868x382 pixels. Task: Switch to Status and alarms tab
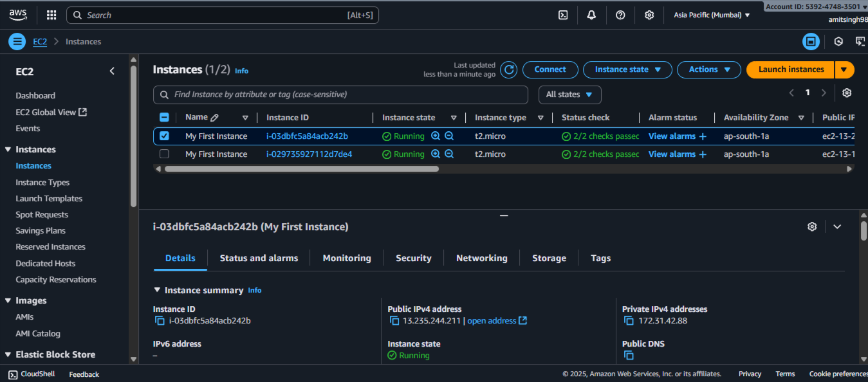pos(259,258)
